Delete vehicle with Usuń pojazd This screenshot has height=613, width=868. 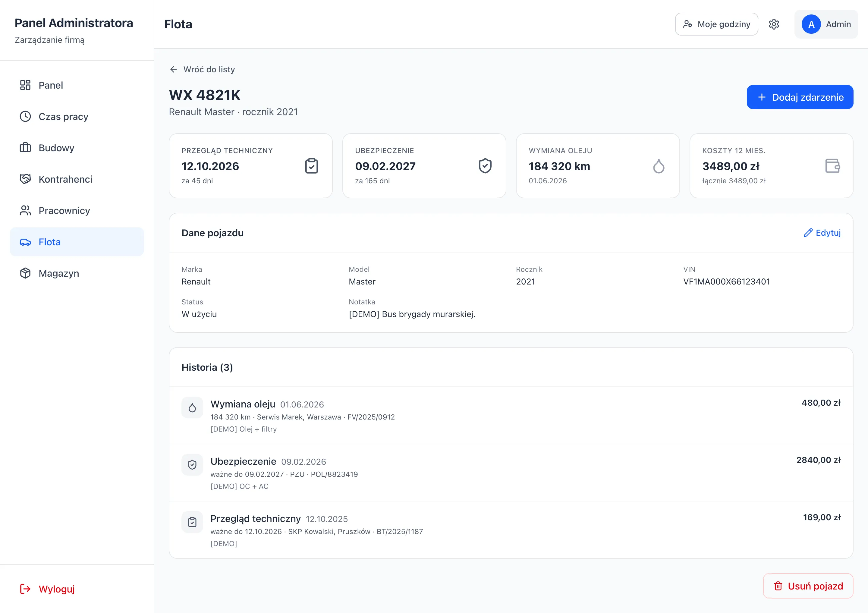(808, 586)
